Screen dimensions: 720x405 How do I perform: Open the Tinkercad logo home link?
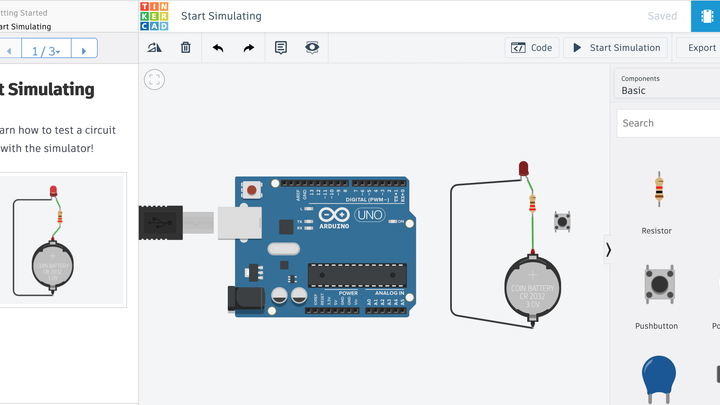(154, 16)
